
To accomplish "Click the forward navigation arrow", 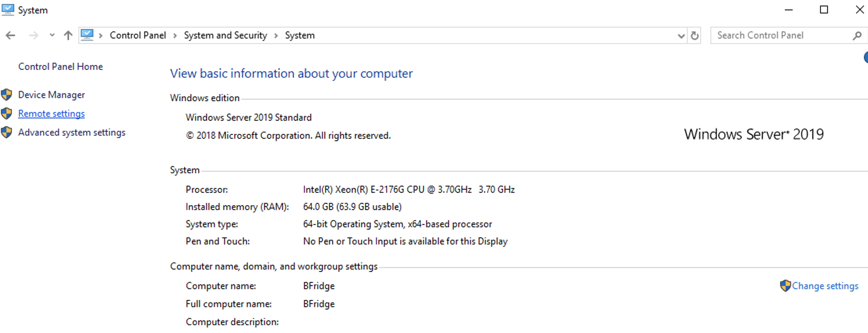I will (x=34, y=36).
